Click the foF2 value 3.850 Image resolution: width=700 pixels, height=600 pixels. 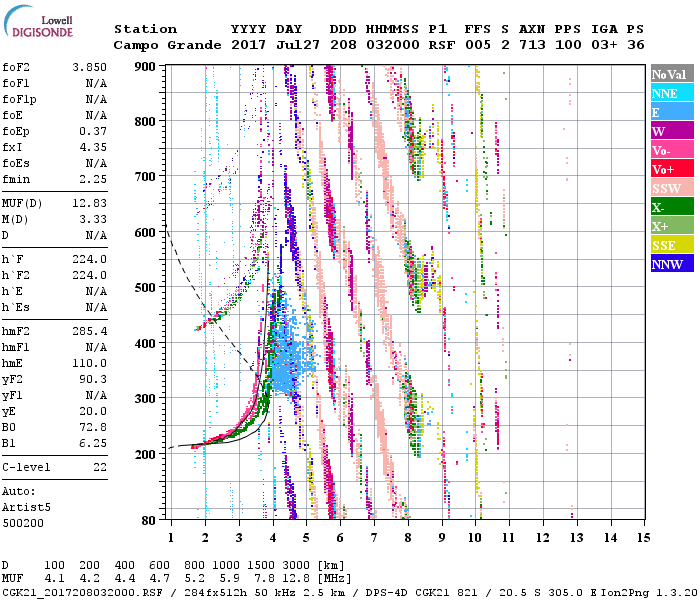[90, 67]
